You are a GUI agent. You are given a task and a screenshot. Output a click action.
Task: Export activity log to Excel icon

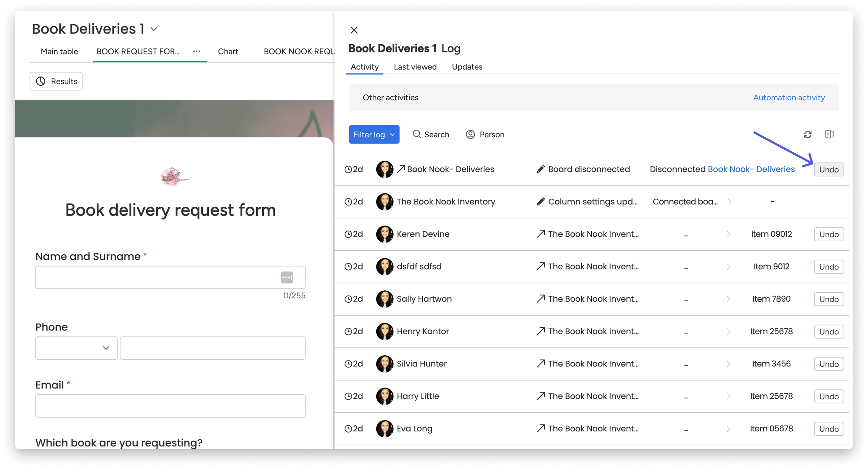point(829,134)
